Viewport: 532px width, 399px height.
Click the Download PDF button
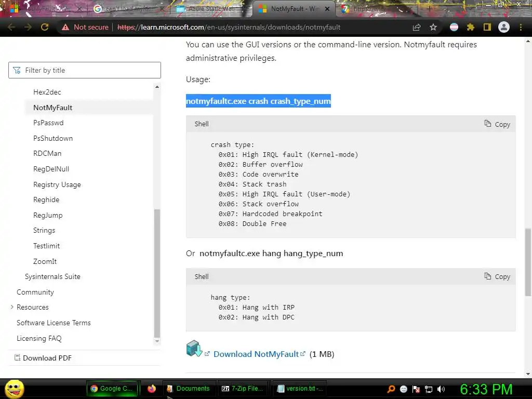coord(43,358)
